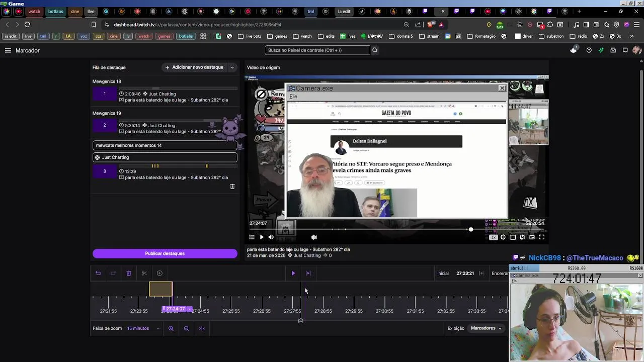Screen dimensions: 644x362
Task: Click Adicionar novo destaque button
Action: pyautogui.click(x=194, y=67)
